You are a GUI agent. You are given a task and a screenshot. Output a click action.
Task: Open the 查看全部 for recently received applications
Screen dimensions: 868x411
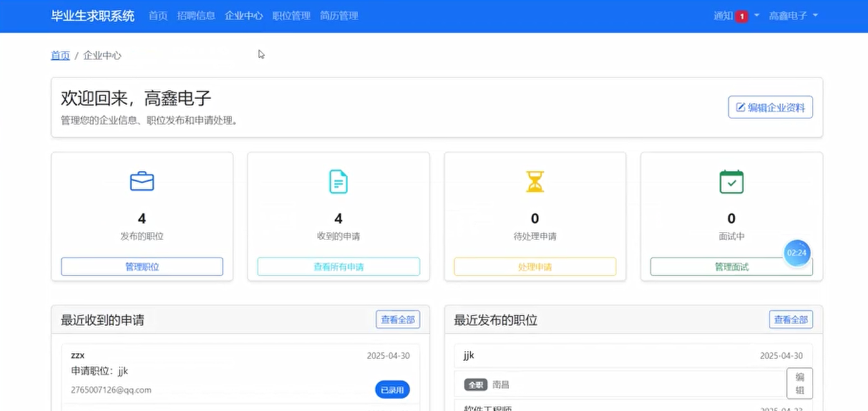point(397,319)
